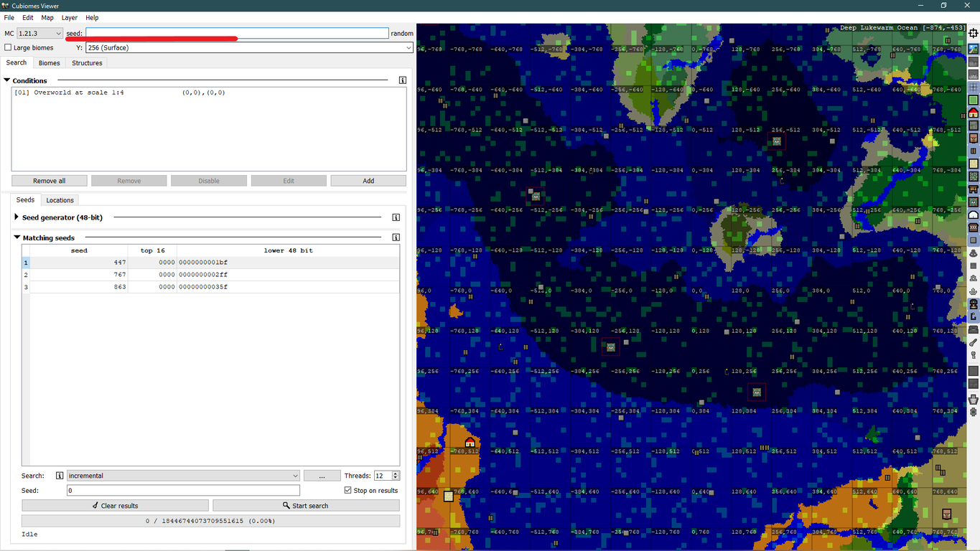Screen dimensions: 980x551
Task: Expand the Seed generator (48-bit) section
Action: coord(17,217)
